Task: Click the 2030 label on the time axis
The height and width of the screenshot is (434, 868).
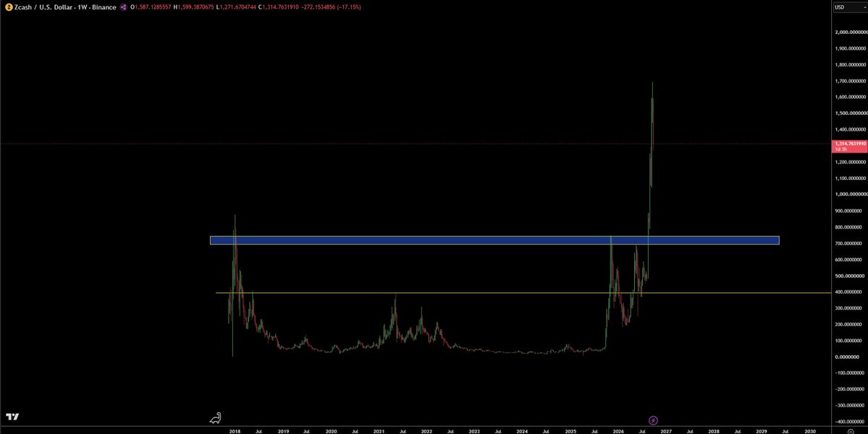Action: (810, 430)
